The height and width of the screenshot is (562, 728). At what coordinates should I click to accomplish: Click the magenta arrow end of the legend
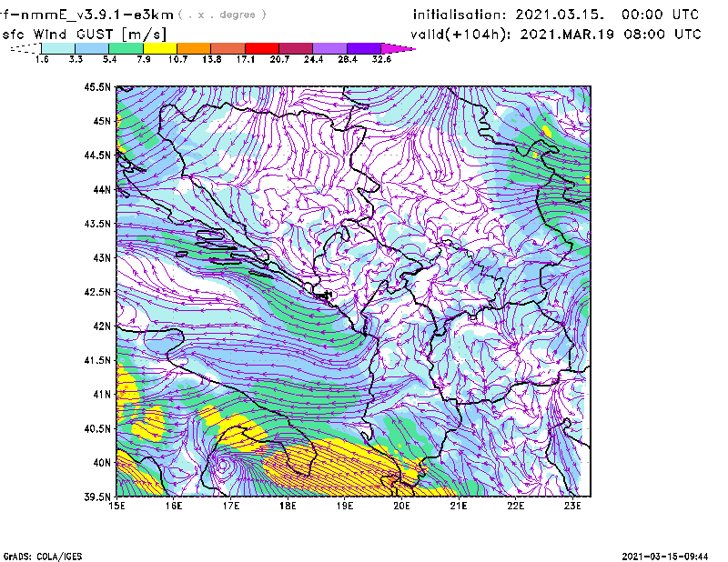point(398,48)
